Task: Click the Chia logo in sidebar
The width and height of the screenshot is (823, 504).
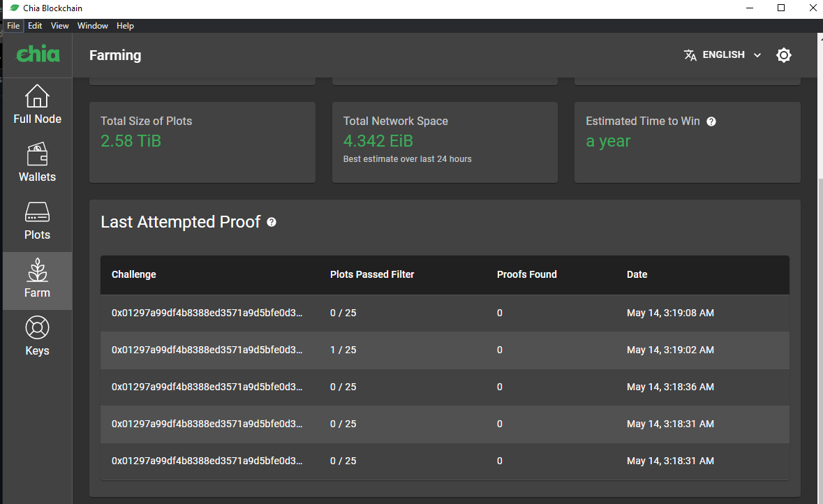Action: pyautogui.click(x=38, y=54)
